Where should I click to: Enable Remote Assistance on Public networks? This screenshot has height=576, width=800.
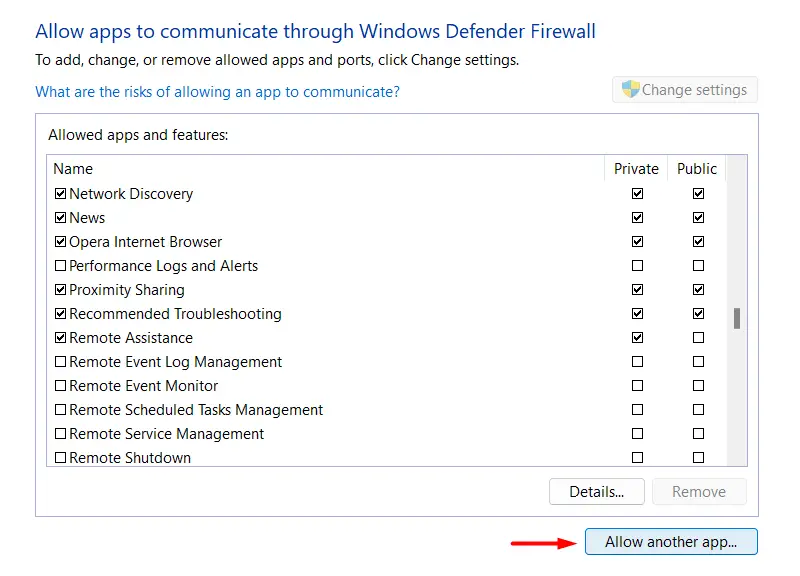coord(698,338)
